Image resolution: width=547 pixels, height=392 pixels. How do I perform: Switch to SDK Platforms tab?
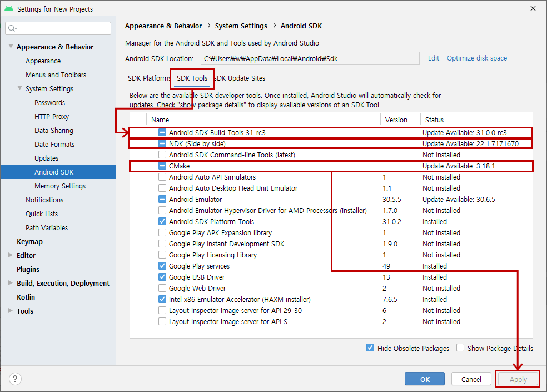pos(148,78)
